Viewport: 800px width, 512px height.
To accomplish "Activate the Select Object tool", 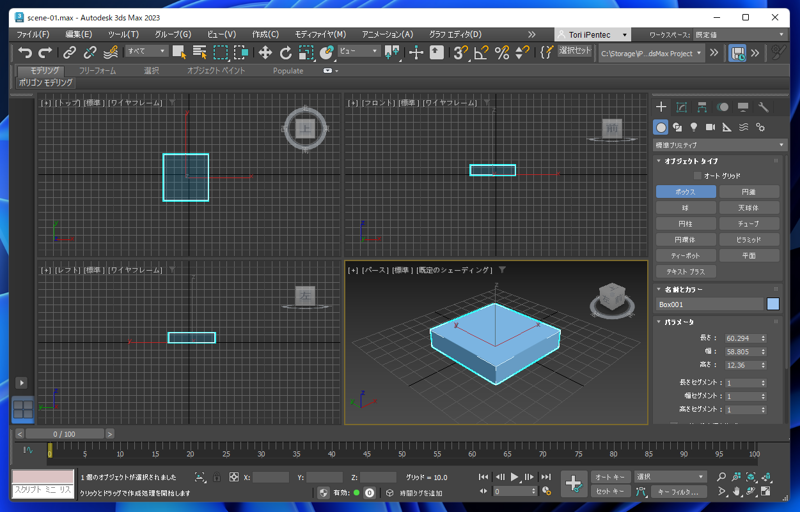I will pyautogui.click(x=179, y=52).
